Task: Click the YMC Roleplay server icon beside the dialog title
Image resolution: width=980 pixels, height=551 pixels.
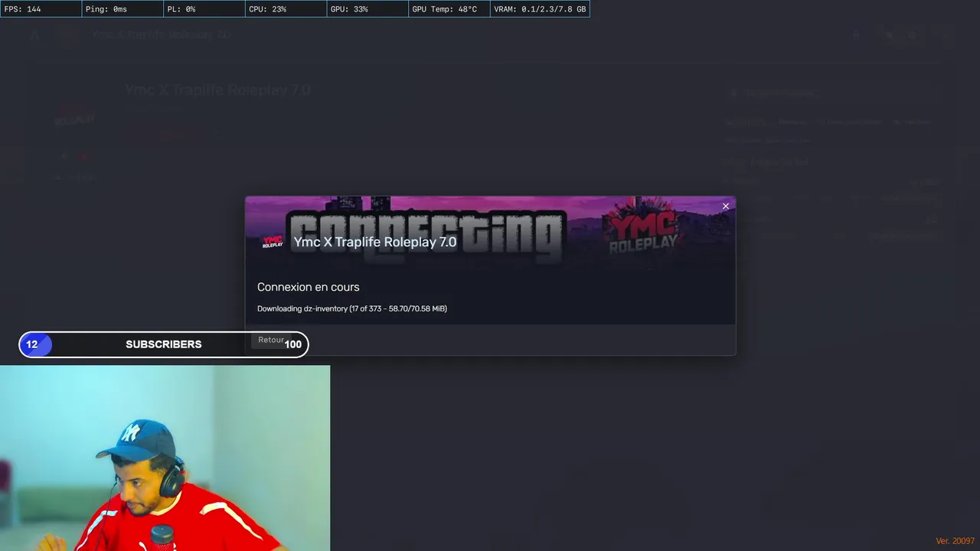Action: [x=273, y=242]
